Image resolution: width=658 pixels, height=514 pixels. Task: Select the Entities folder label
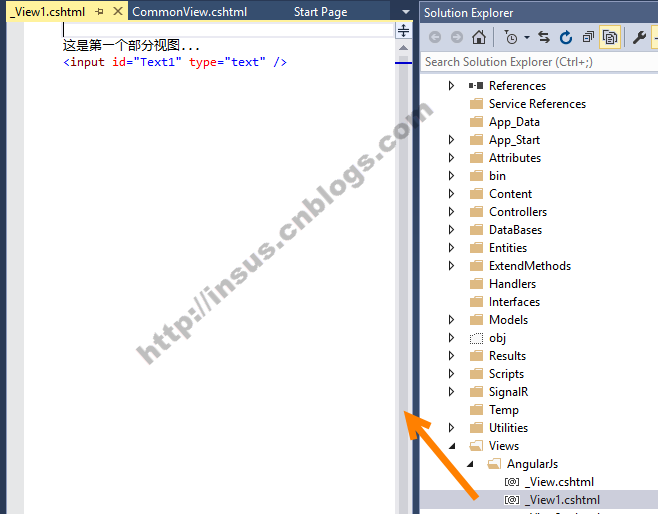tap(508, 248)
